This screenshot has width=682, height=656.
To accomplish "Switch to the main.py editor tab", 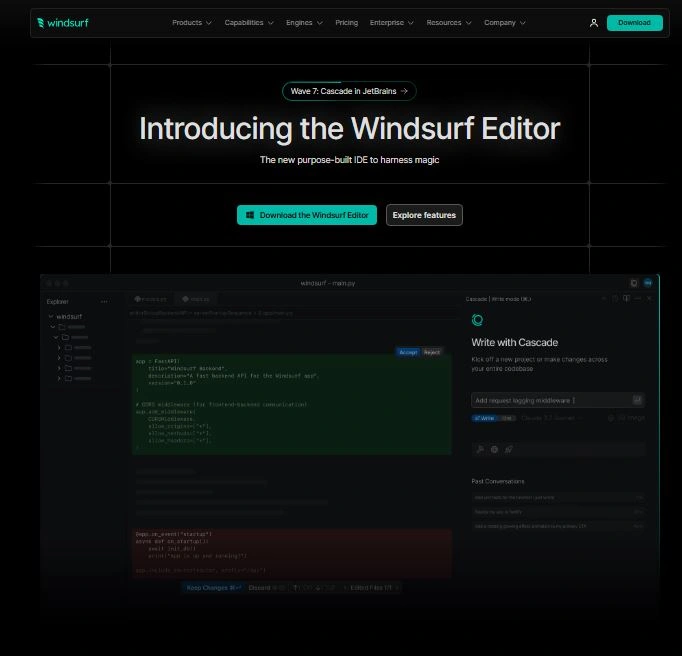I will click(196, 298).
